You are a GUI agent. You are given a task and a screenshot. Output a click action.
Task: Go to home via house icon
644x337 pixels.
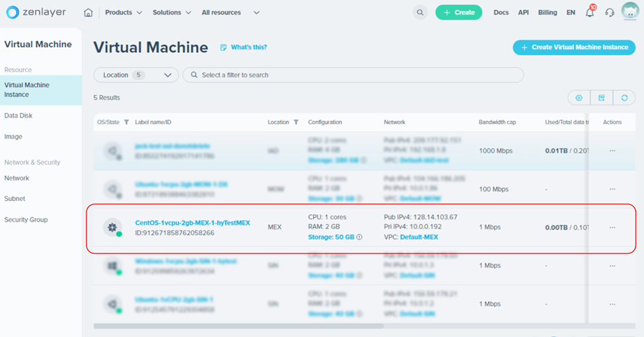[89, 13]
